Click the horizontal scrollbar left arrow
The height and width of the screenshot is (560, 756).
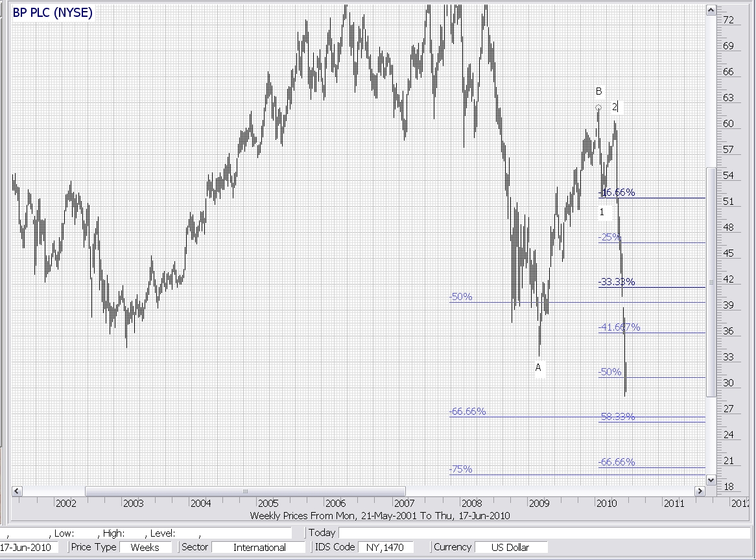(x=17, y=491)
